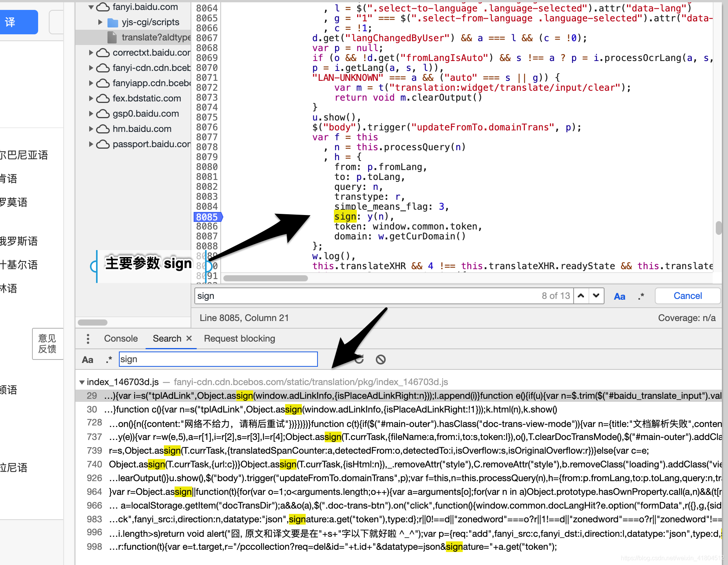This screenshot has height=565, width=728.
Task: Open search result on line 996
Action: click(x=399, y=533)
